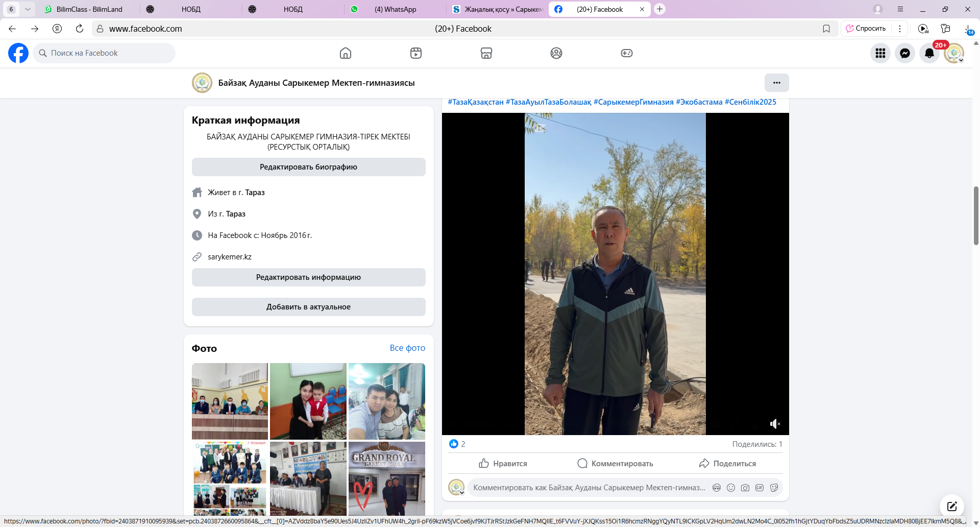Open Facebook Home feed icon

(346, 53)
